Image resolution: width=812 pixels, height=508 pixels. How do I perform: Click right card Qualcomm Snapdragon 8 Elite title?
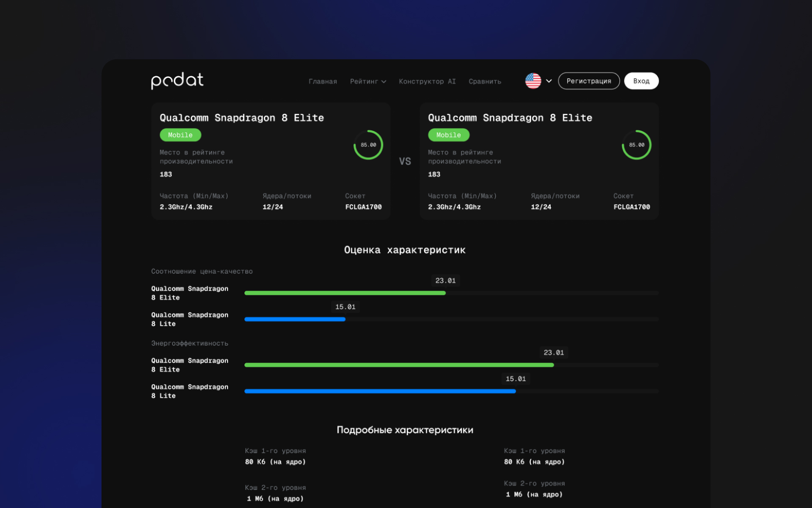coord(510,118)
